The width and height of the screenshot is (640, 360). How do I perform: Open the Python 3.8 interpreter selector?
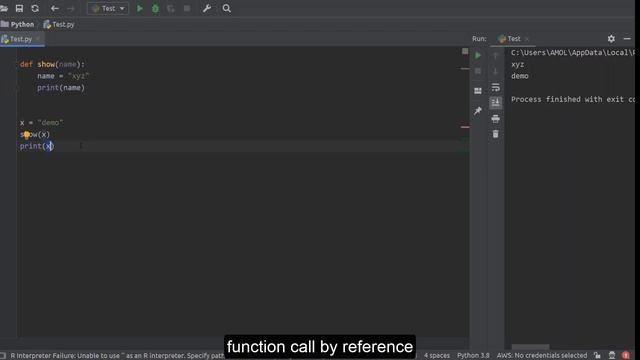[473, 356]
